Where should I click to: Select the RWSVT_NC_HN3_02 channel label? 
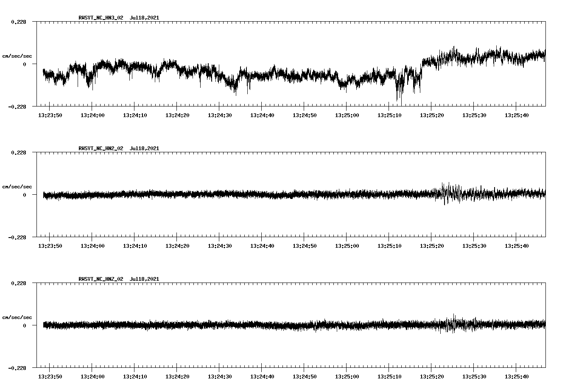tap(100, 18)
